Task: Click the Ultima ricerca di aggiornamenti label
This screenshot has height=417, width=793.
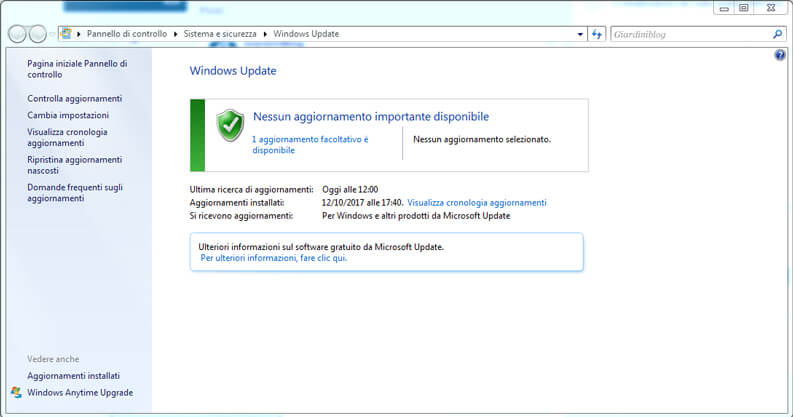Action: pos(251,190)
